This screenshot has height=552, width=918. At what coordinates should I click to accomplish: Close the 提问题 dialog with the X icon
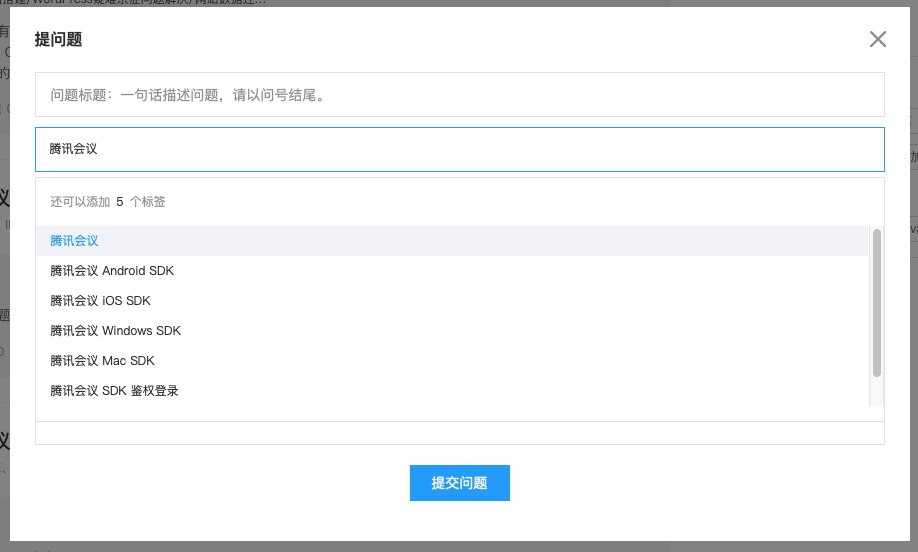878,39
